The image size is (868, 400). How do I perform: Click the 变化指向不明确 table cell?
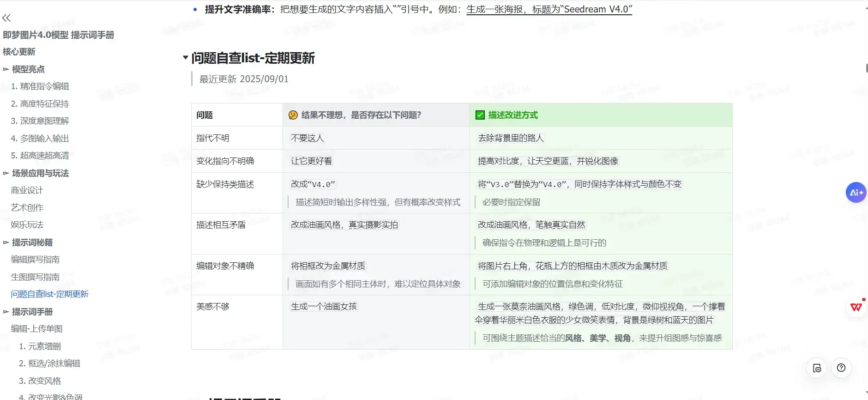coord(237,161)
